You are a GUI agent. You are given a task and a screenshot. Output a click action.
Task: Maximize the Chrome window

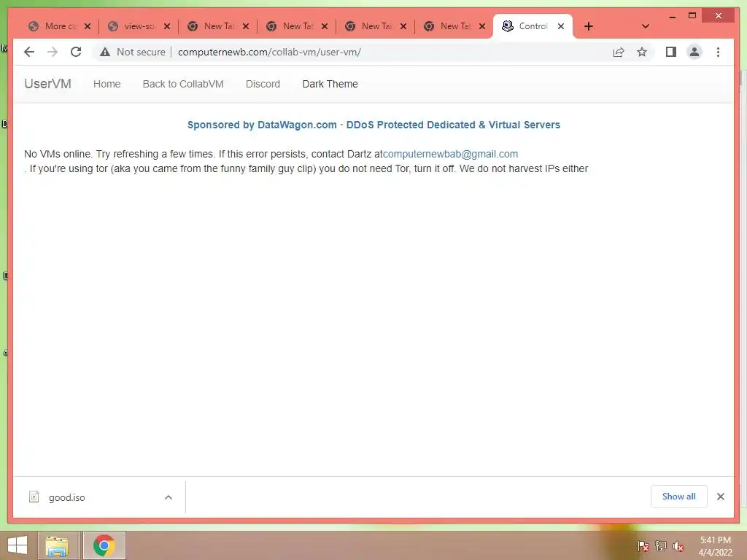tap(692, 16)
